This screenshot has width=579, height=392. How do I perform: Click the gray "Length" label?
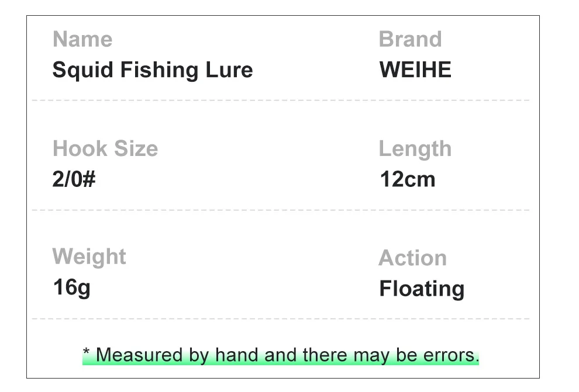(415, 149)
